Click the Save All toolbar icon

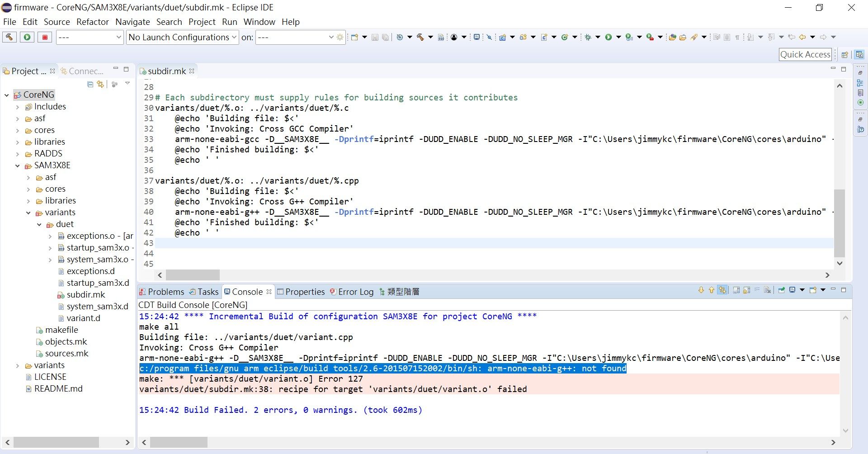click(385, 37)
